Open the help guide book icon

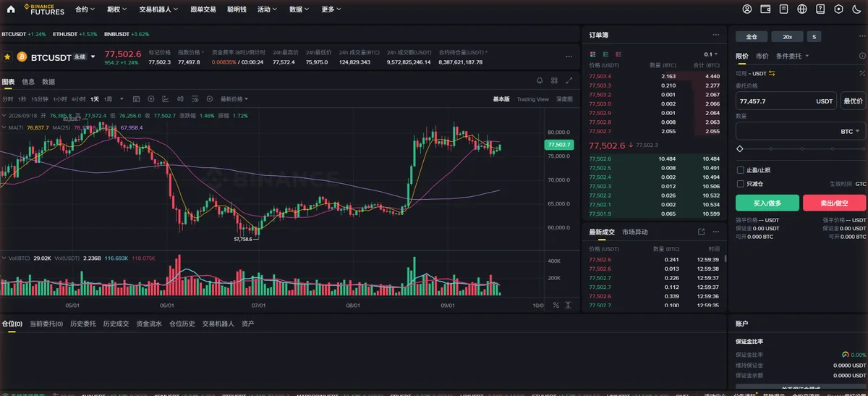pyautogui.click(x=820, y=9)
